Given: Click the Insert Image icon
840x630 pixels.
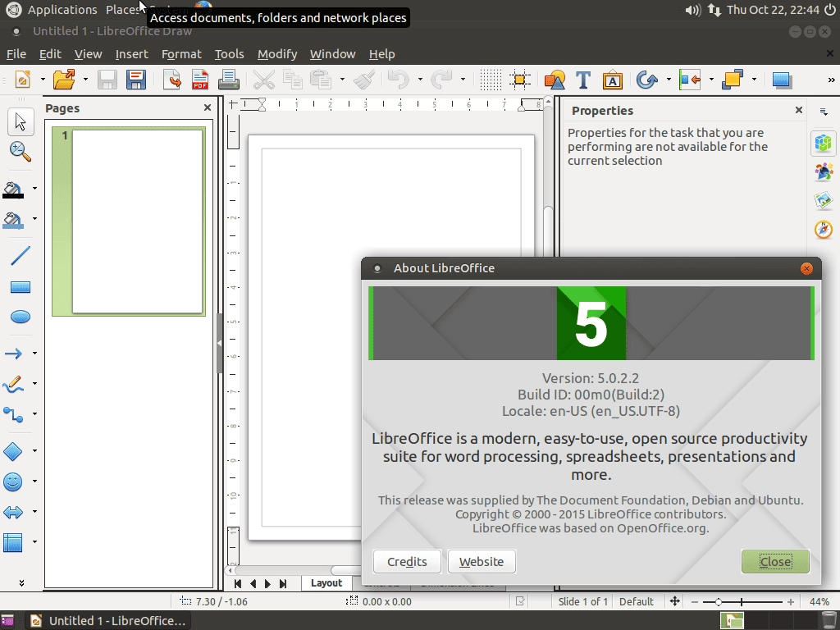Looking at the screenshot, I should (x=555, y=80).
